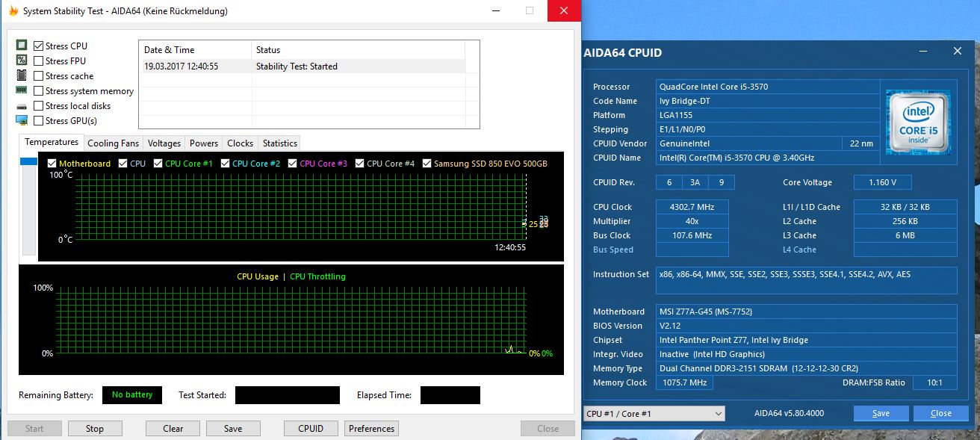Click the blue temperature graph slider handle
The height and width of the screenshot is (440, 980).
click(x=28, y=161)
